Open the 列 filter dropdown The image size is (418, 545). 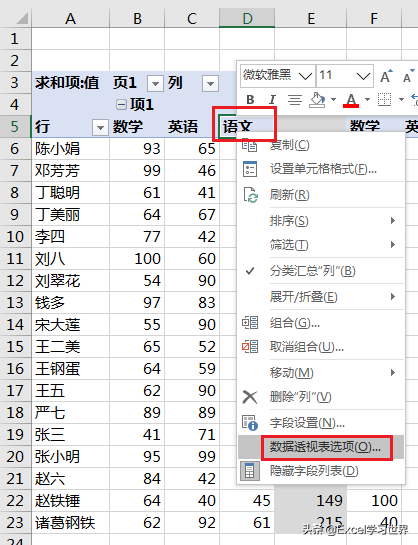210,84
